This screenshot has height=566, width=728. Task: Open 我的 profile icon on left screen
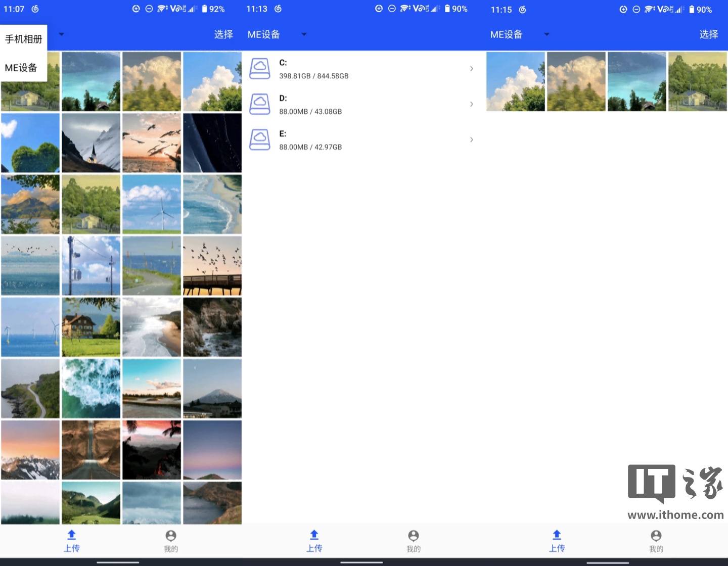[x=171, y=536]
